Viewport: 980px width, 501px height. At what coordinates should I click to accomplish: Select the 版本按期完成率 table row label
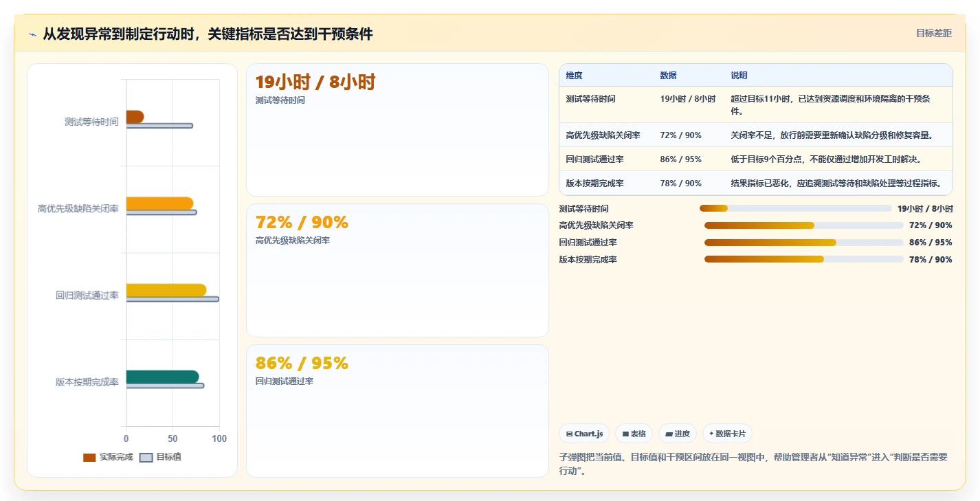594,183
